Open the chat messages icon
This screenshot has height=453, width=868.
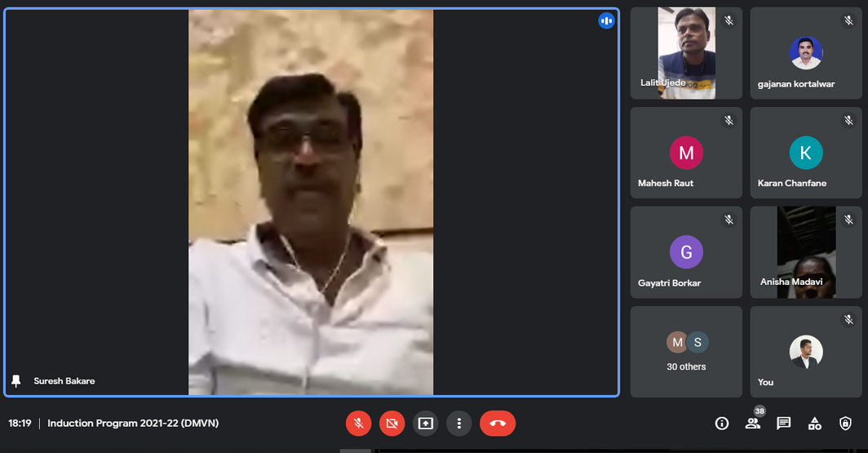coord(783,424)
